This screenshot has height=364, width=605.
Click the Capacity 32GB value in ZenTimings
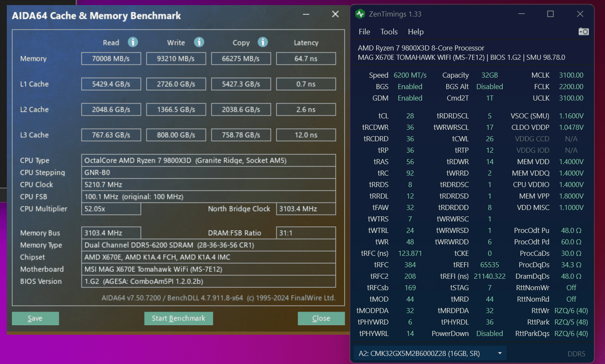click(490, 75)
